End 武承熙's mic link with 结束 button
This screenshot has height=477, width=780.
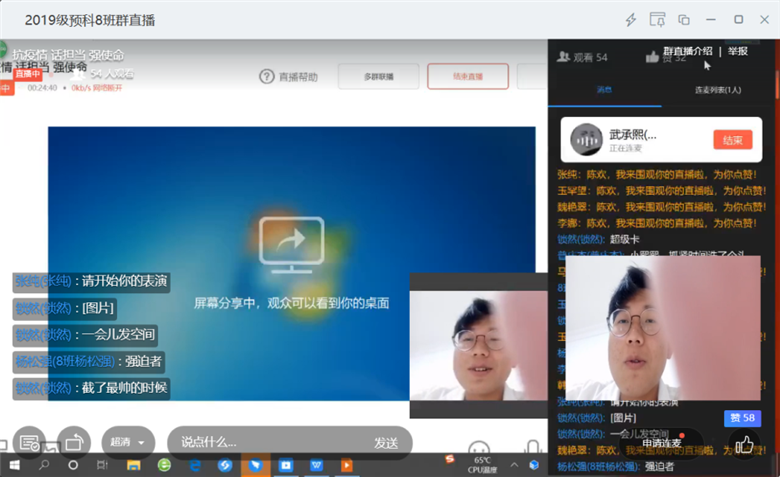click(733, 140)
